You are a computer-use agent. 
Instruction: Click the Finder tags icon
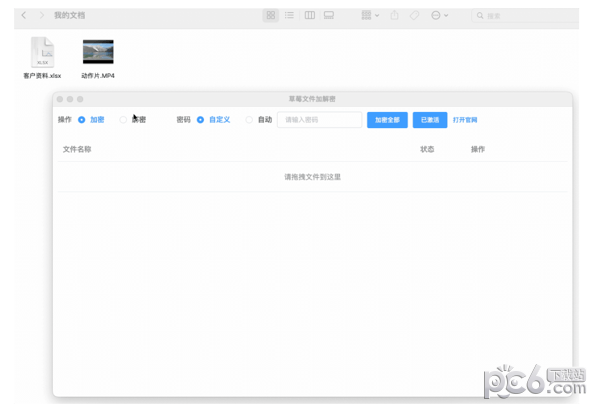coord(414,15)
